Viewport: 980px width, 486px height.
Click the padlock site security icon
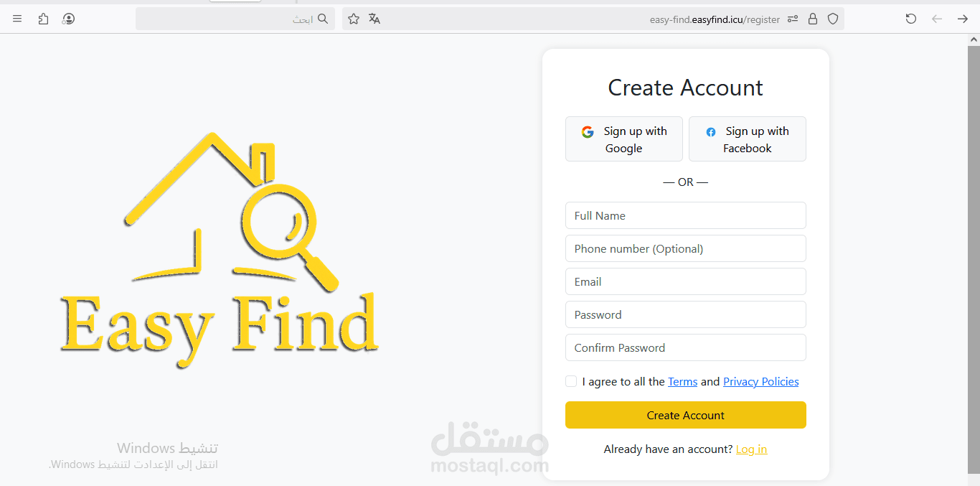click(x=813, y=19)
